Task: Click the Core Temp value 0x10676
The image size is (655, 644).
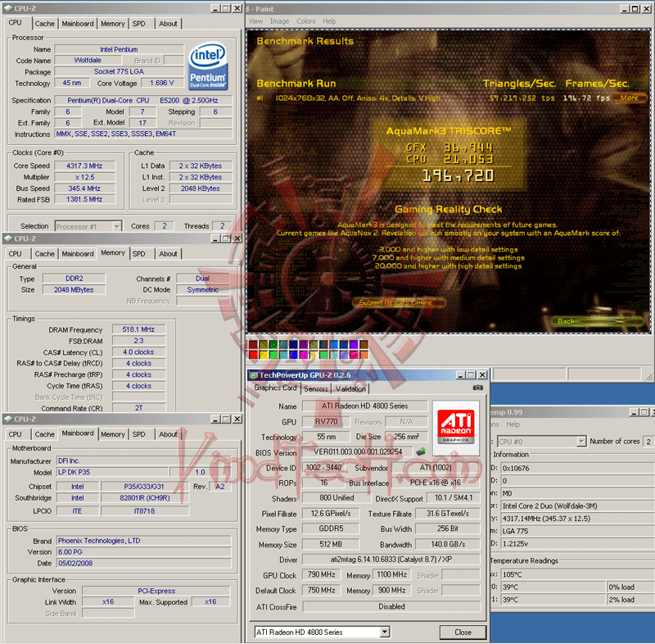Action: pos(578,468)
